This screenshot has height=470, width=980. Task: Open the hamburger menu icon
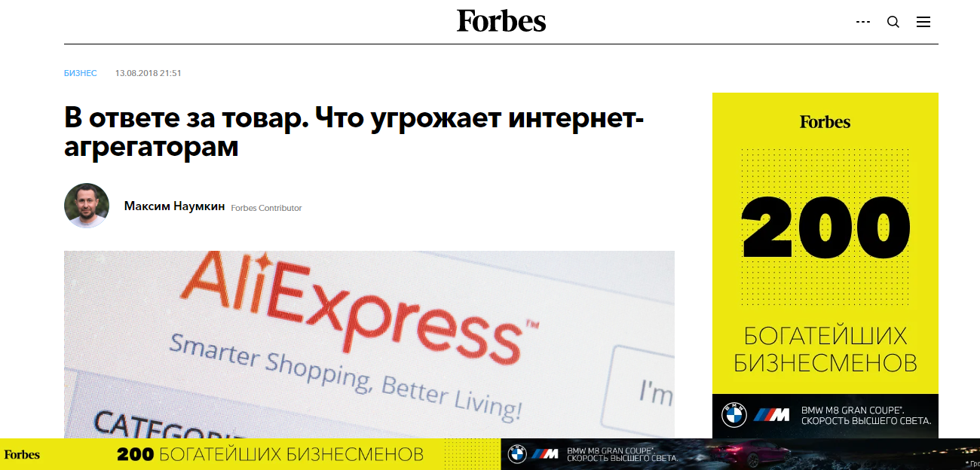923,22
